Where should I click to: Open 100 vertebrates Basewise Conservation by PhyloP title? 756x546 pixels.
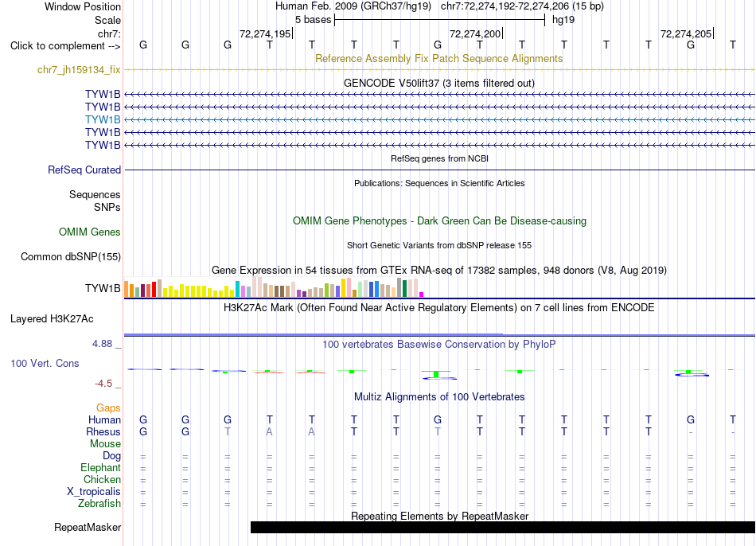click(x=438, y=345)
